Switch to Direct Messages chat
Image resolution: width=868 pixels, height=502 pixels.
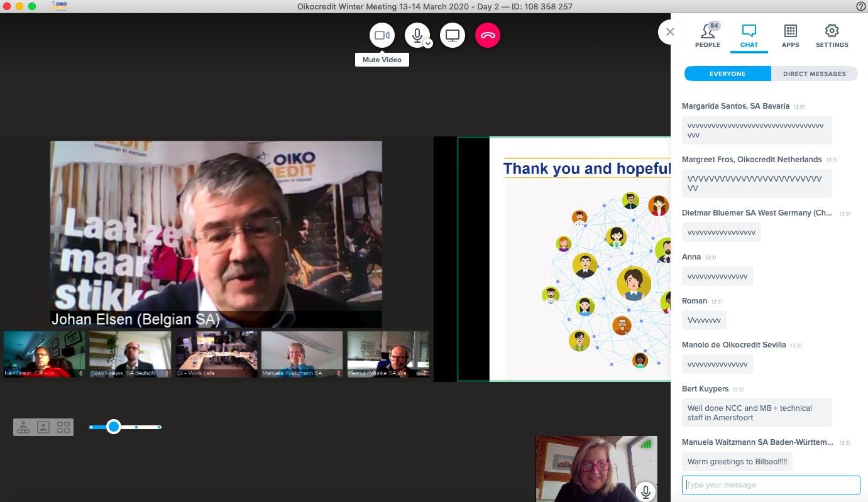(814, 74)
